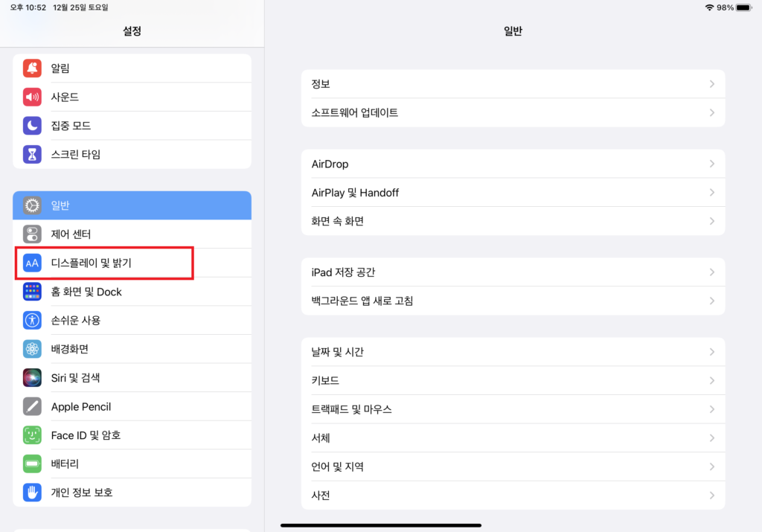The height and width of the screenshot is (532, 762).
Task: Open the AirPlay 및 Handoff chevron
Action: tap(712, 193)
